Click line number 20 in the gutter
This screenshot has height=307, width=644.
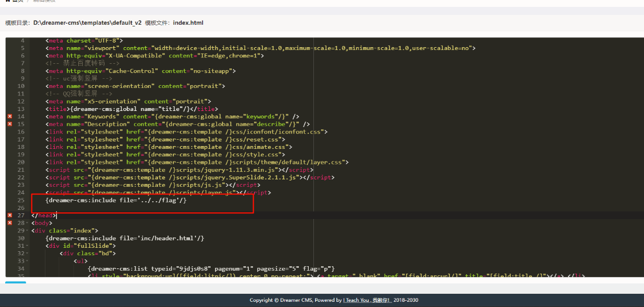21,162
